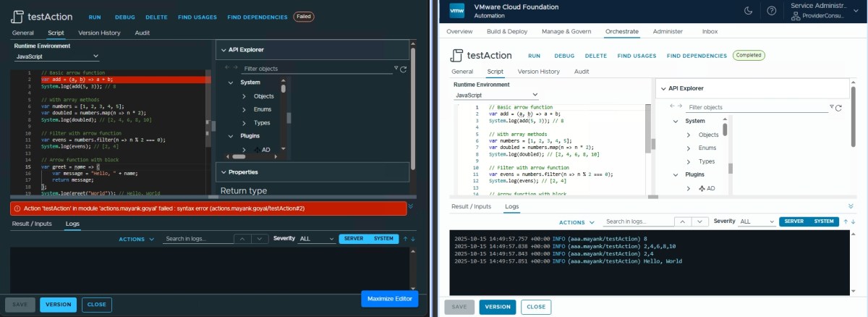Collapse the System node in light window

[676, 121]
